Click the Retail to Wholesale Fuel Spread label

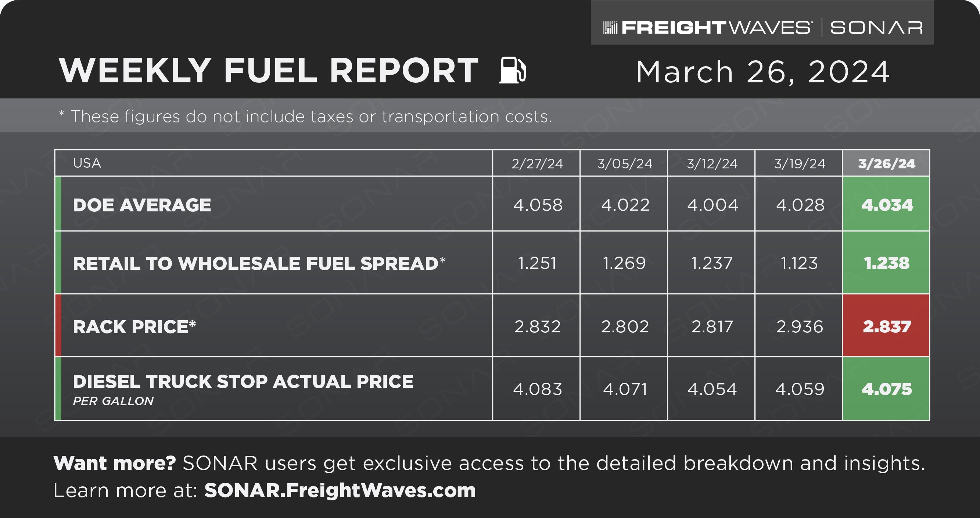click(x=259, y=263)
